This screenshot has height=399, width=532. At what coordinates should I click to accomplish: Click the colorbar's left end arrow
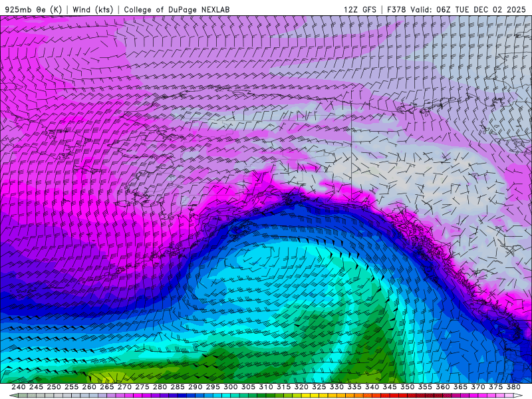[x=13, y=396]
